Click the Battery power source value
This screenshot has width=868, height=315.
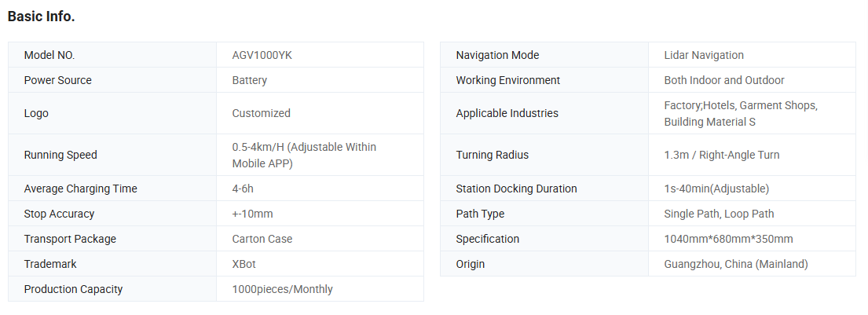click(249, 80)
